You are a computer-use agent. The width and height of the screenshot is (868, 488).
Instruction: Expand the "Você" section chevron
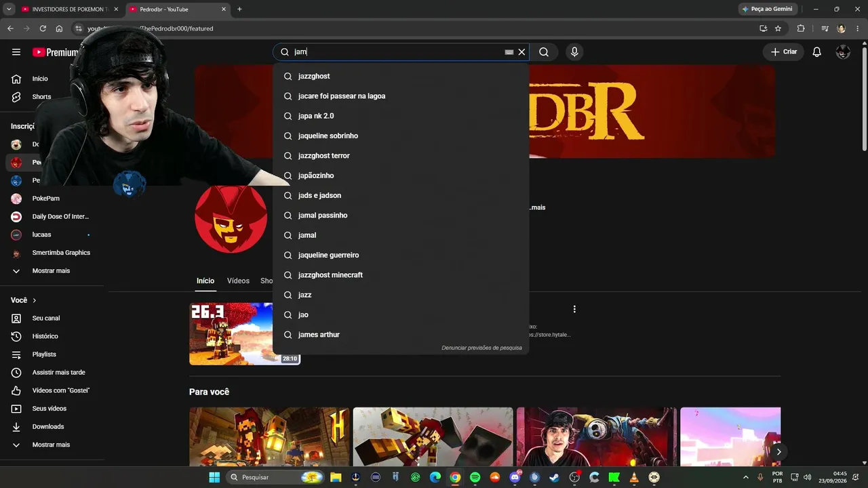pyautogui.click(x=35, y=300)
